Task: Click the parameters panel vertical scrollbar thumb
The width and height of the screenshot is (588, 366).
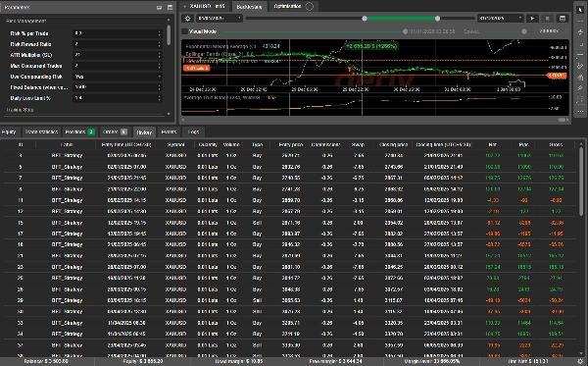Action: coord(169,35)
